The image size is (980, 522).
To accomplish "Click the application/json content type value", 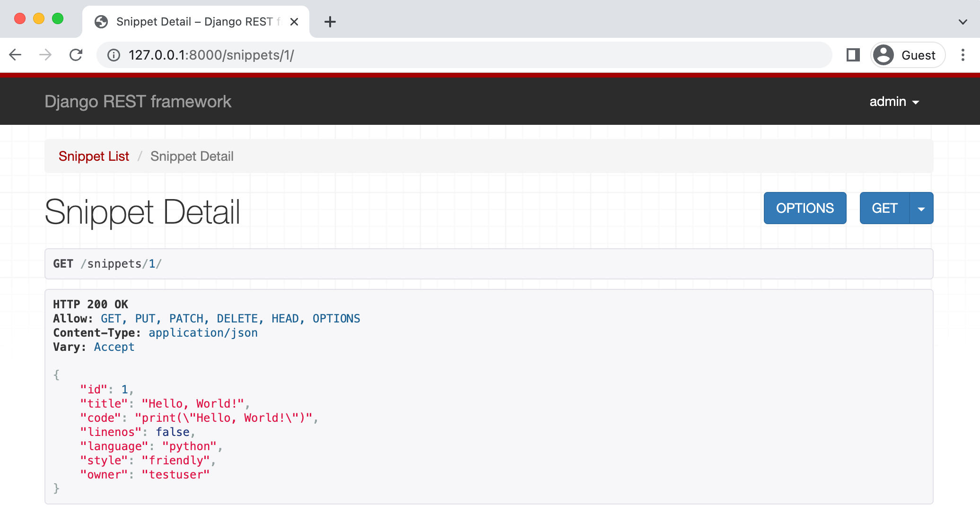I will click(x=203, y=333).
